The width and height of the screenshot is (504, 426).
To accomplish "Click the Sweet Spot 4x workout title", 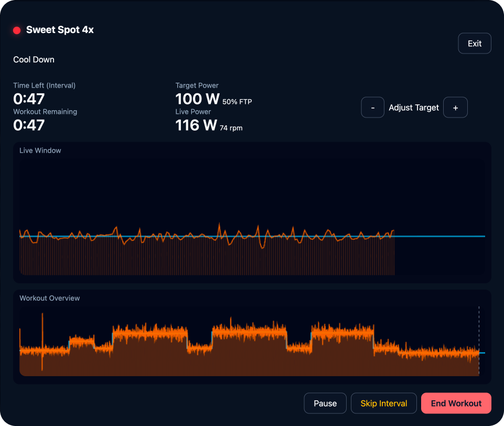I will click(61, 30).
